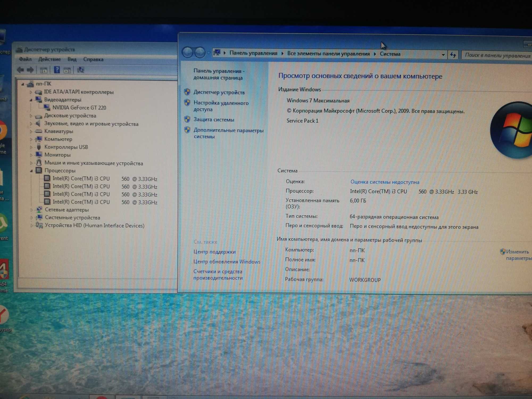The image size is (532, 399).
Task: Open the Файл menu in Device Manager
Action: tap(25, 59)
